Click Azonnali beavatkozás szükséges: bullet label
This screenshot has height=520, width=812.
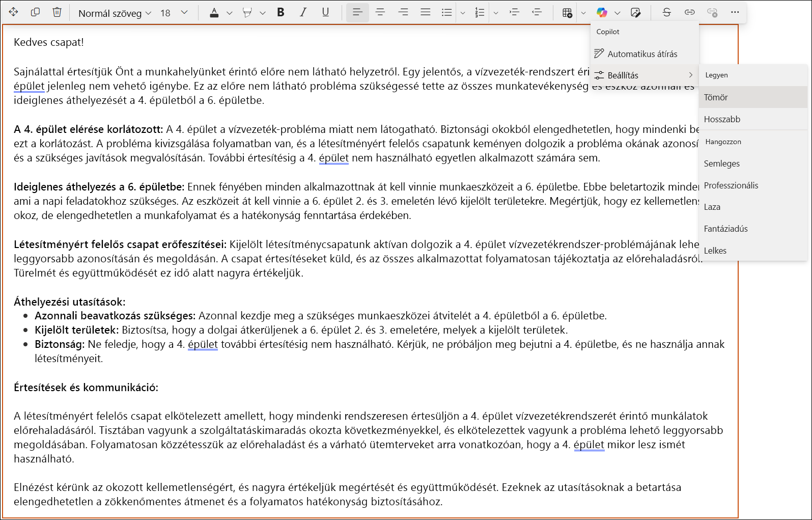pyautogui.click(x=115, y=316)
